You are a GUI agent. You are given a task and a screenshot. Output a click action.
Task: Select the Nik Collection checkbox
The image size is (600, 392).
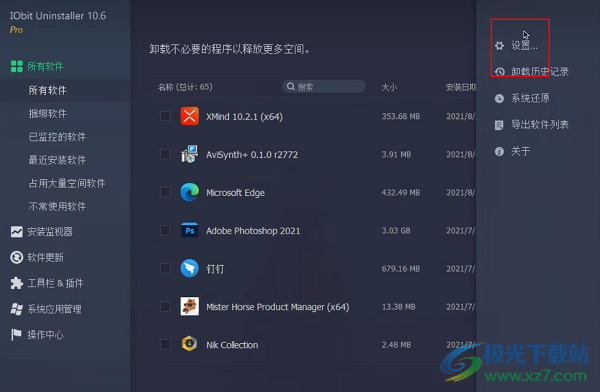click(x=165, y=344)
